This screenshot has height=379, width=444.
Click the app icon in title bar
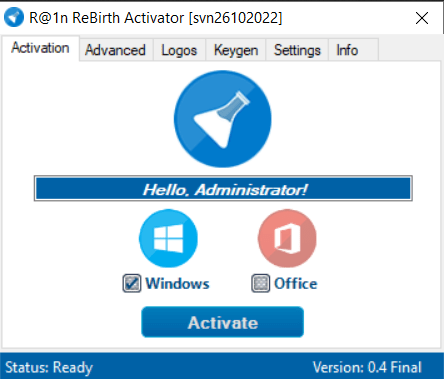tap(14, 17)
